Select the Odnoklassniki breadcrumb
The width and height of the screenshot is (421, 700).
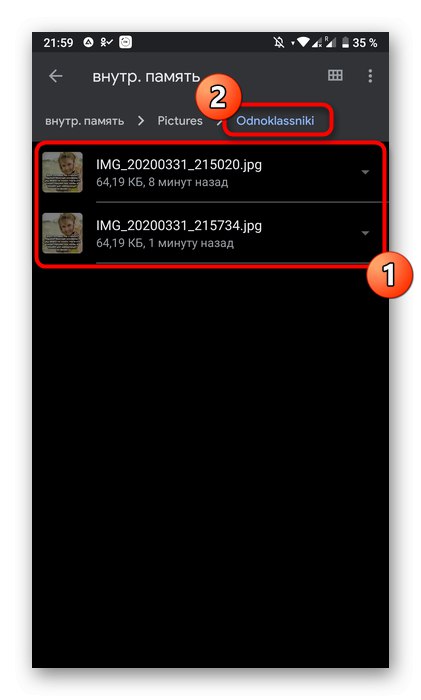pyautogui.click(x=275, y=121)
